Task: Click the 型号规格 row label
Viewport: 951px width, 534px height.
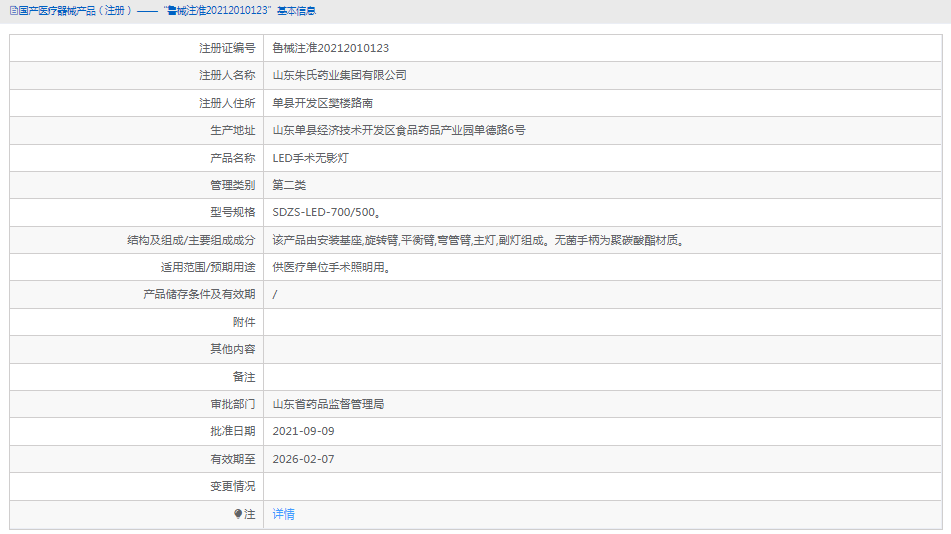Action: 232,212
